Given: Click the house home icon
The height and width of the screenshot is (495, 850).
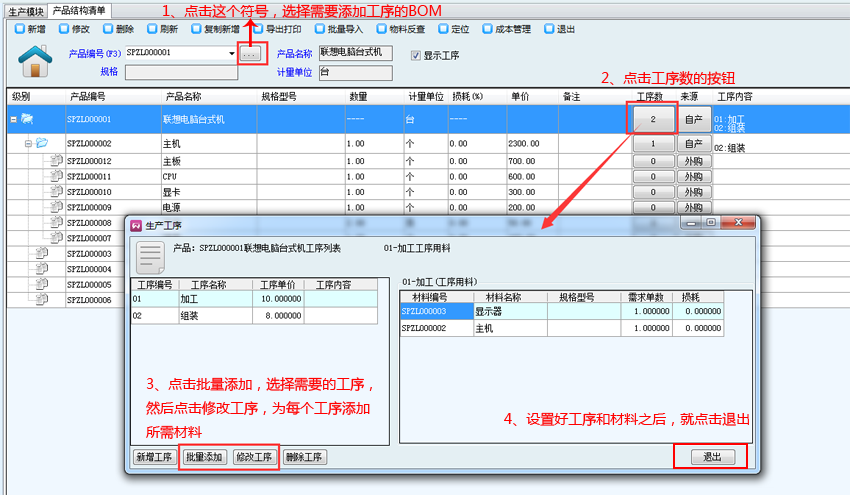Looking at the screenshot, I should [36, 61].
